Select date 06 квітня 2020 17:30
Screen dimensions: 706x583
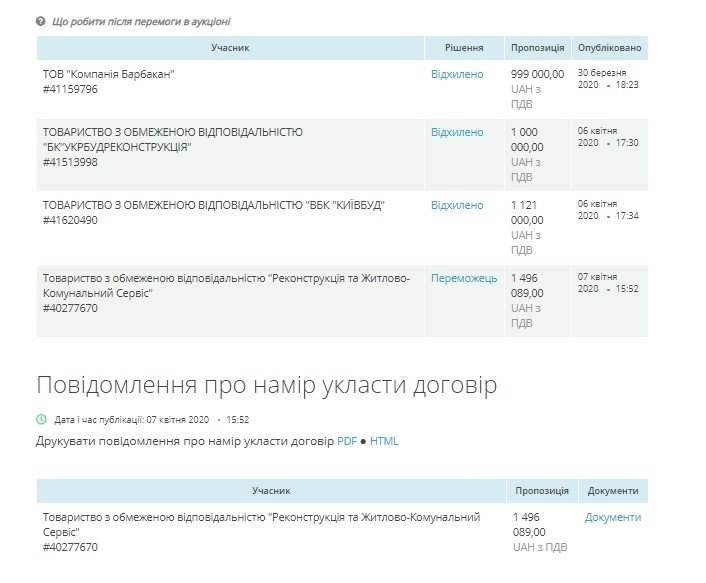608,137
